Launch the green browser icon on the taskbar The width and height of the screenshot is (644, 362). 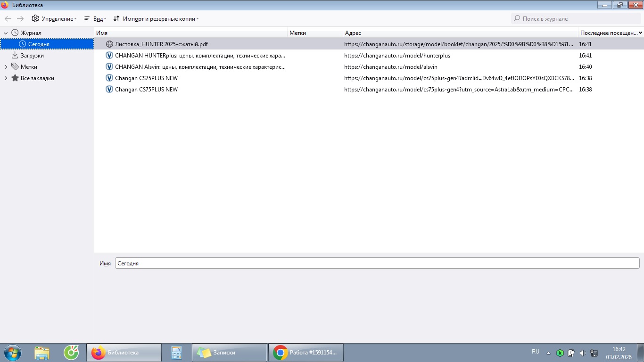pos(71,353)
